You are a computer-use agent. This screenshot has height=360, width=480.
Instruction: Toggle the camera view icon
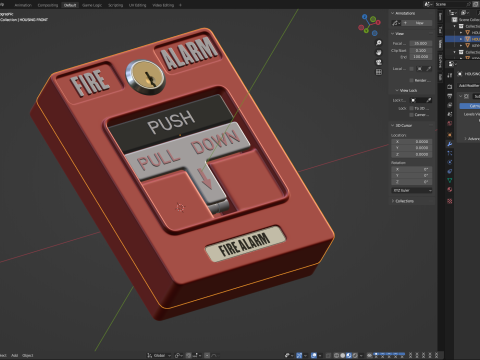(379, 62)
